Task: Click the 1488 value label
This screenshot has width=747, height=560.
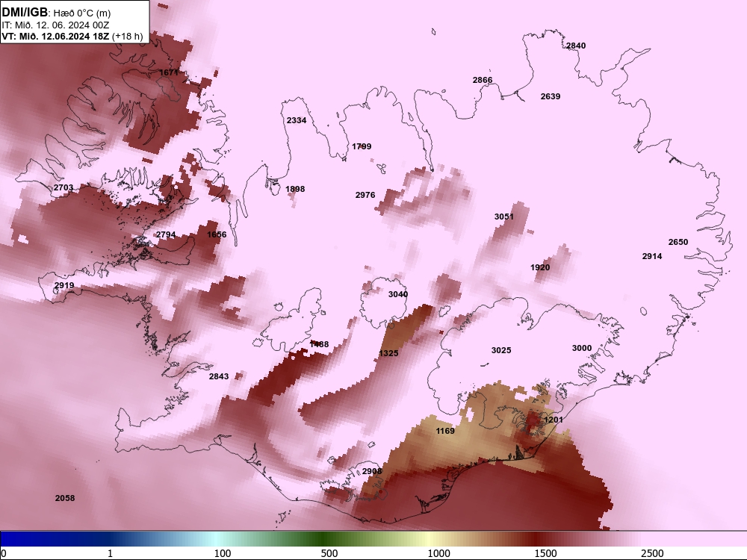Action: tap(319, 344)
